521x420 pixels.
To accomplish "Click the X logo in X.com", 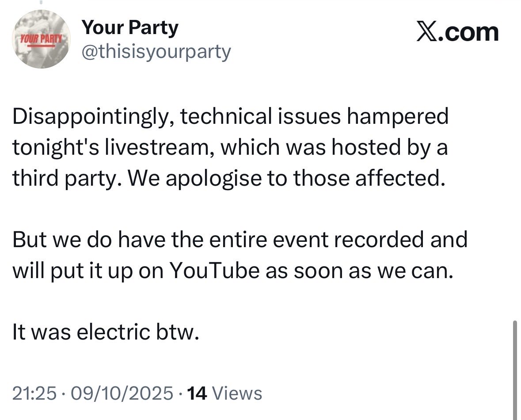I will click(426, 33).
